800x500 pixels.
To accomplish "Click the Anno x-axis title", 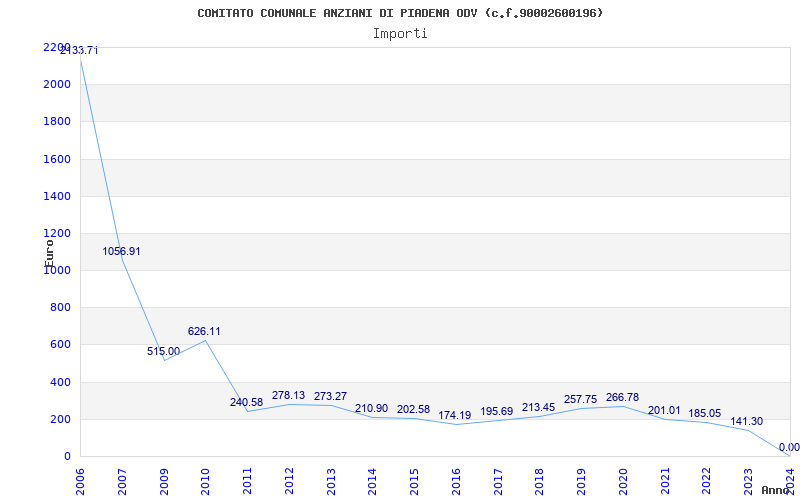I will [774, 490].
